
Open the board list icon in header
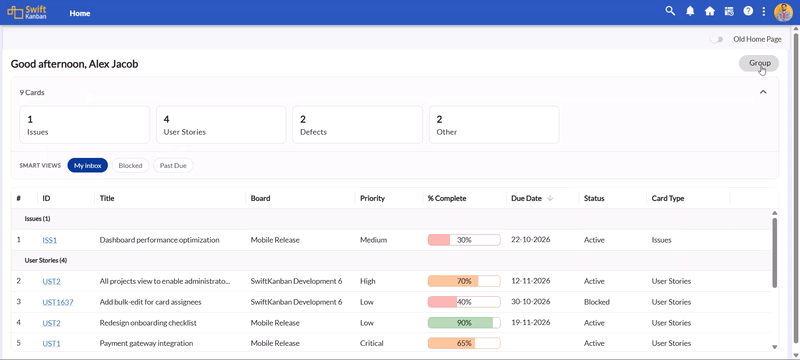(729, 11)
